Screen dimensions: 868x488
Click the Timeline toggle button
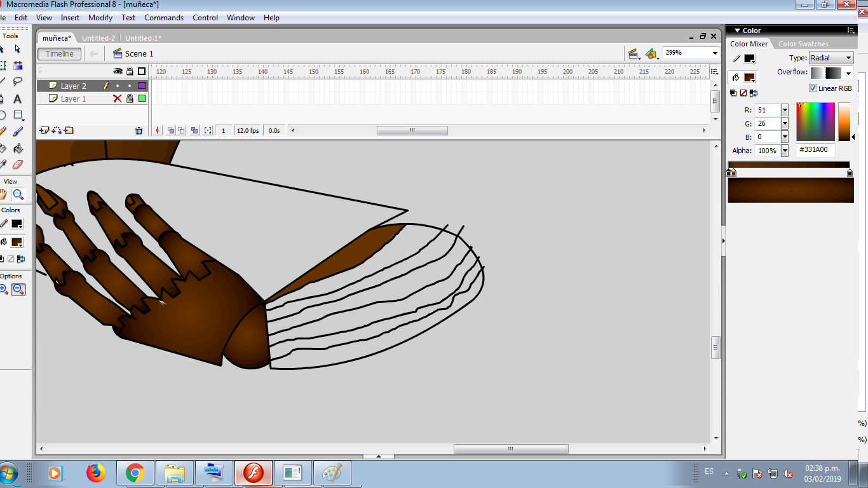coord(60,54)
